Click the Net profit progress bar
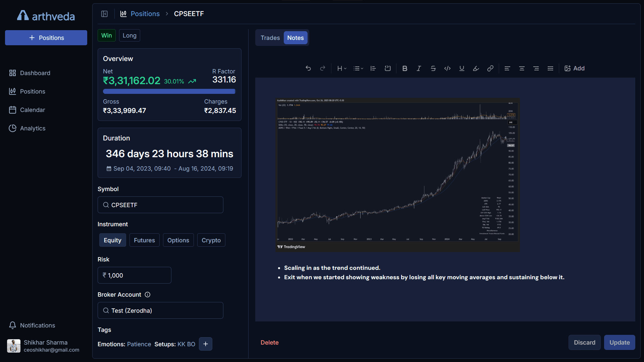 click(x=169, y=92)
